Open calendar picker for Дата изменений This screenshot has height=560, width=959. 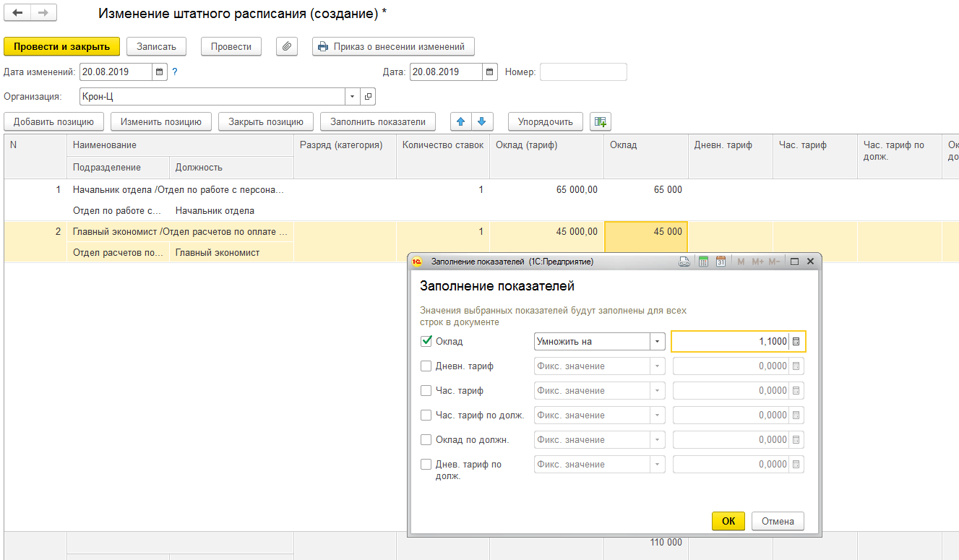click(160, 72)
